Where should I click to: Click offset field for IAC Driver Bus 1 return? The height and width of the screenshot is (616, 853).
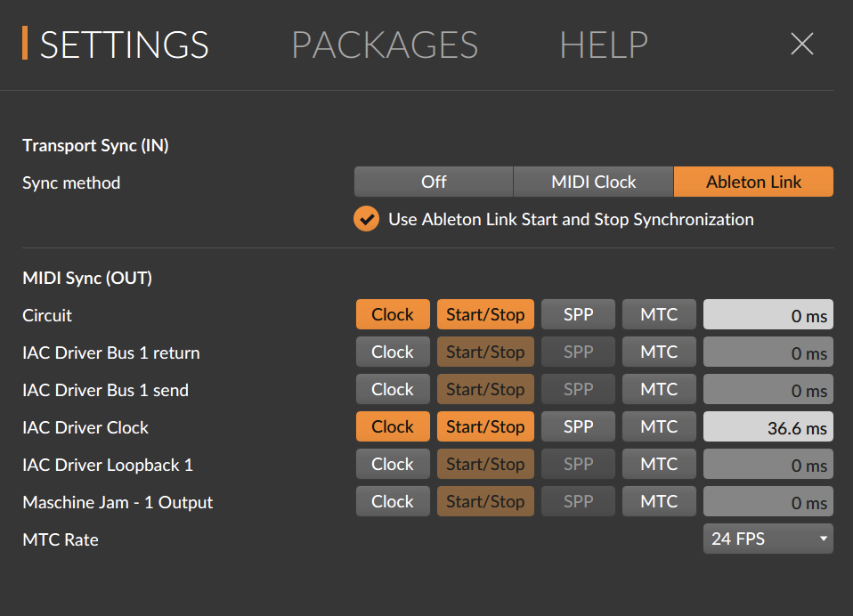point(768,352)
